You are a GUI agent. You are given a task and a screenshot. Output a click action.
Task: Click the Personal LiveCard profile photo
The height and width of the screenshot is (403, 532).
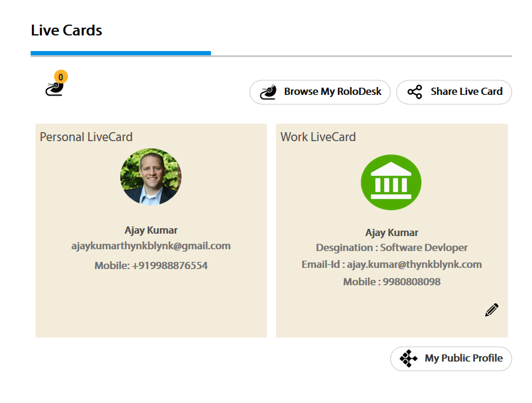click(x=150, y=177)
